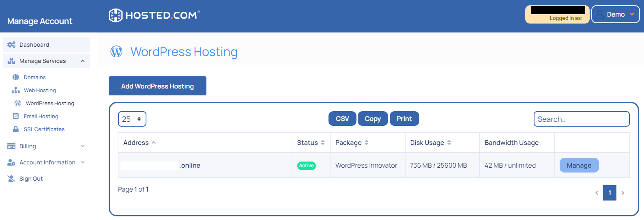Click the Page 1 of 1 text
Screen dimensions: 644x220
[x=133, y=189]
